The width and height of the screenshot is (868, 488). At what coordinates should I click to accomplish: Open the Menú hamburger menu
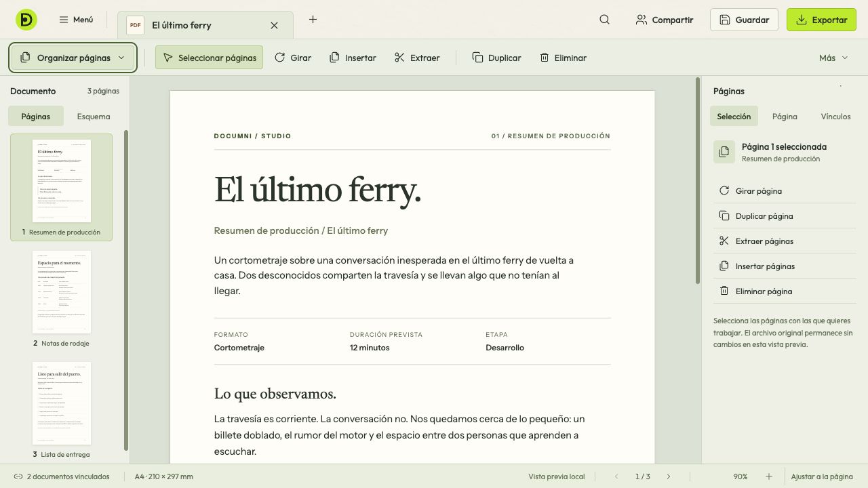click(76, 20)
